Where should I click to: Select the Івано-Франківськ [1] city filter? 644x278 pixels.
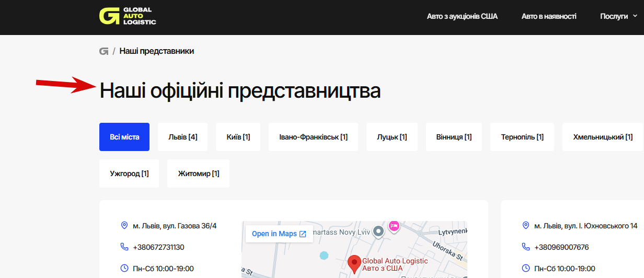click(313, 137)
